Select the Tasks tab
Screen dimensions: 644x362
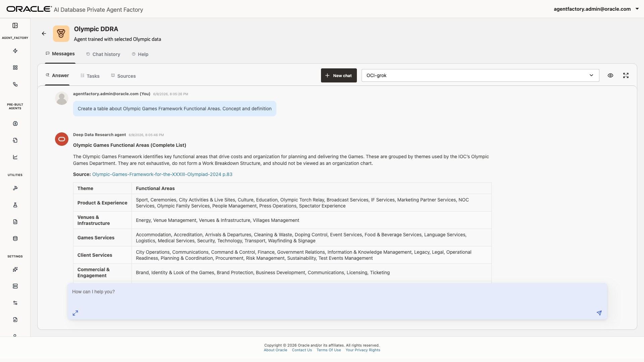[x=90, y=76]
